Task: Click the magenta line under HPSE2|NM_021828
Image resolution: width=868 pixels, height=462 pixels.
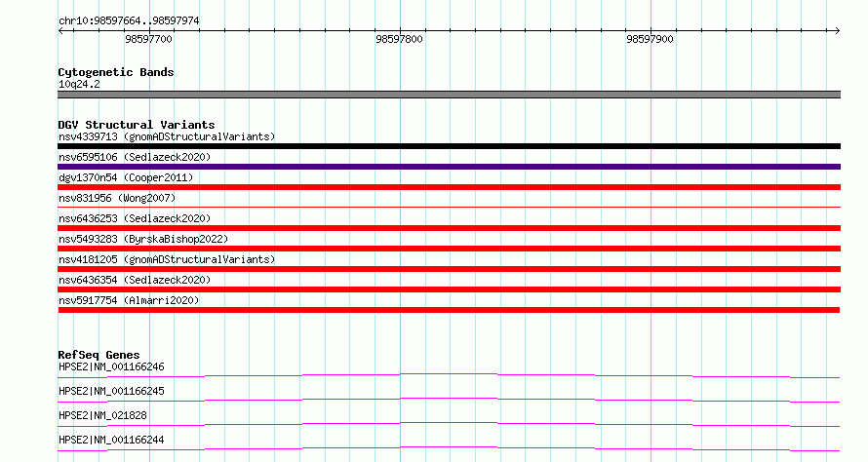Action: coord(449,424)
